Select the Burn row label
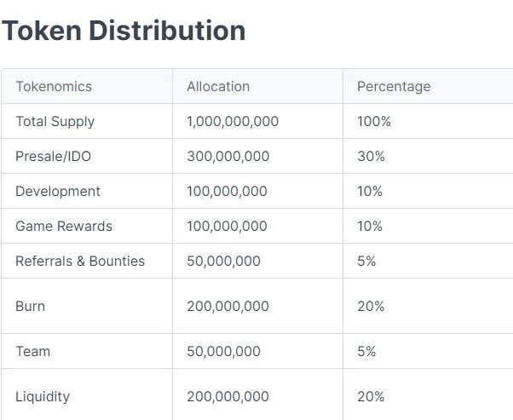The height and width of the screenshot is (420, 513). click(30, 306)
